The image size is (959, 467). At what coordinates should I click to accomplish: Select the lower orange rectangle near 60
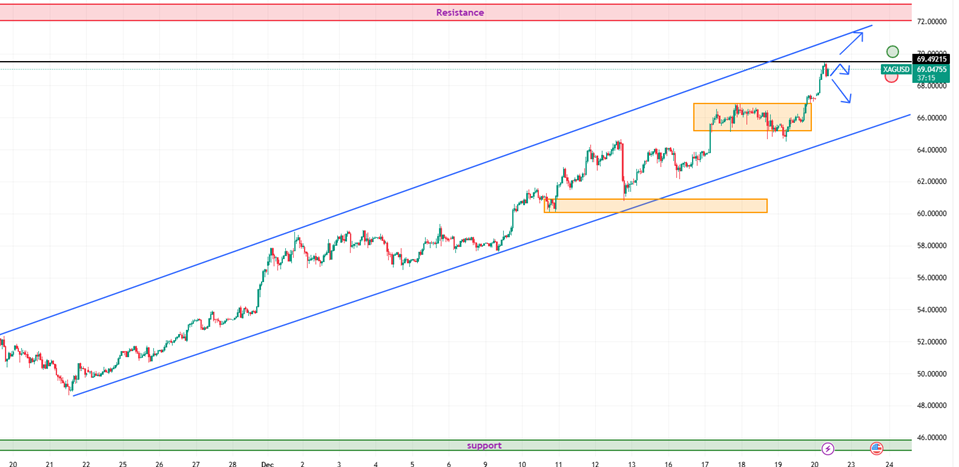pyautogui.click(x=655, y=205)
